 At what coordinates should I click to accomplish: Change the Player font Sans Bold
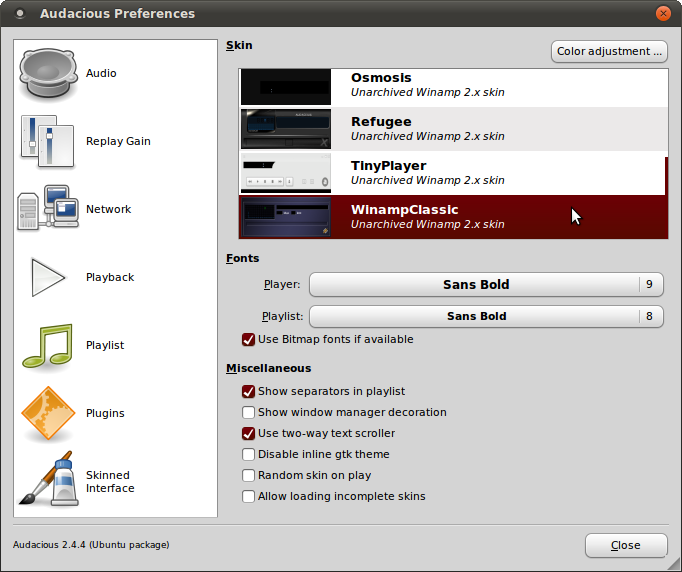476,284
